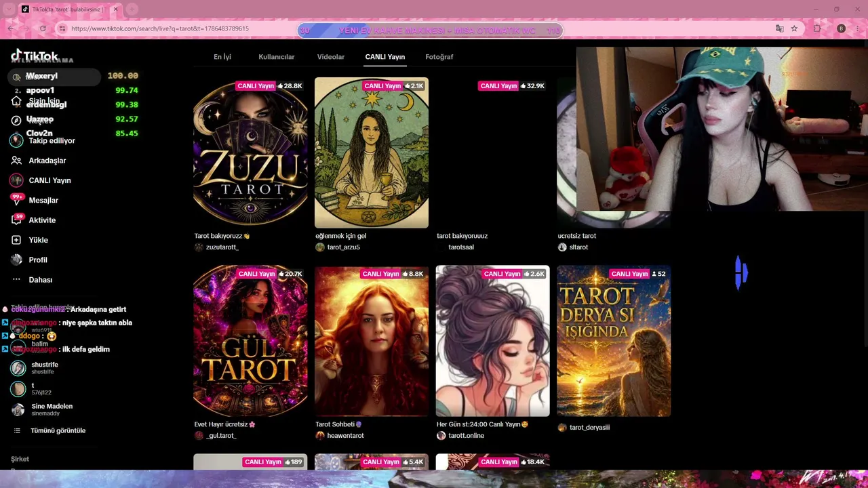The image size is (868, 488).
Task: Switch to the Kullanıcılar tab
Action: pyautogui.click(x=277, y=57)
